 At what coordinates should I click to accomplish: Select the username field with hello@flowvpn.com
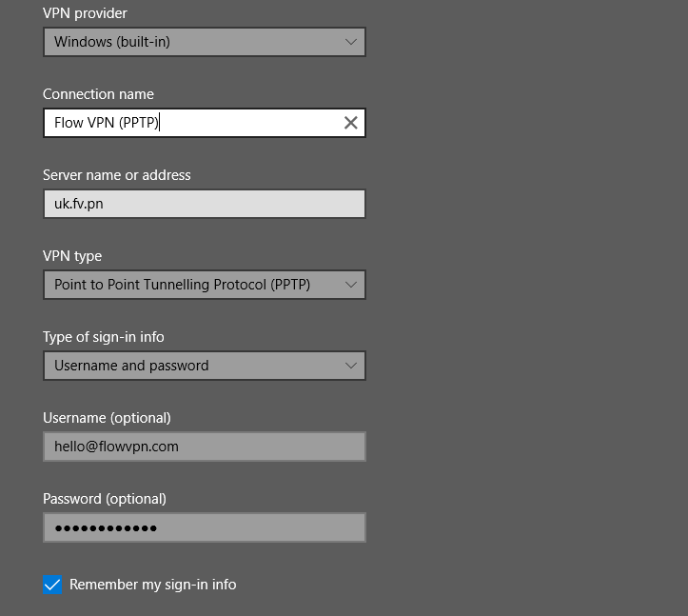(x=204, y=447)
